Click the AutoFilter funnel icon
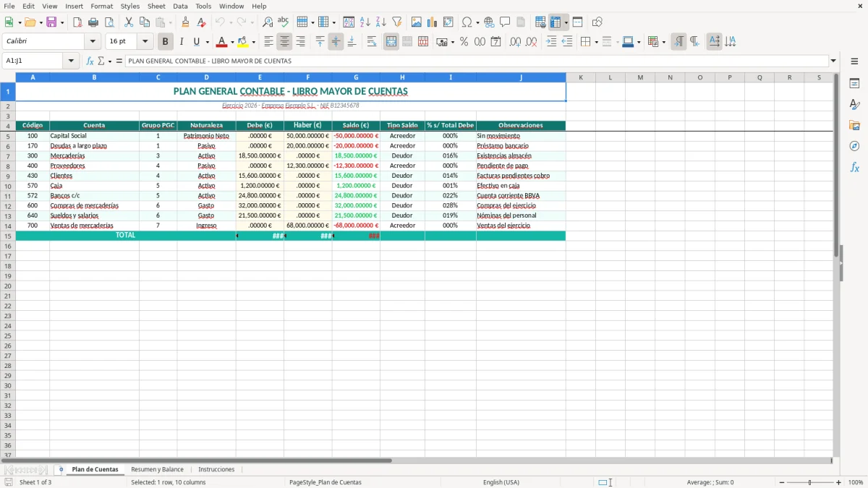The height and width of the screenshot is (488, 868). (x=397, y=22)
